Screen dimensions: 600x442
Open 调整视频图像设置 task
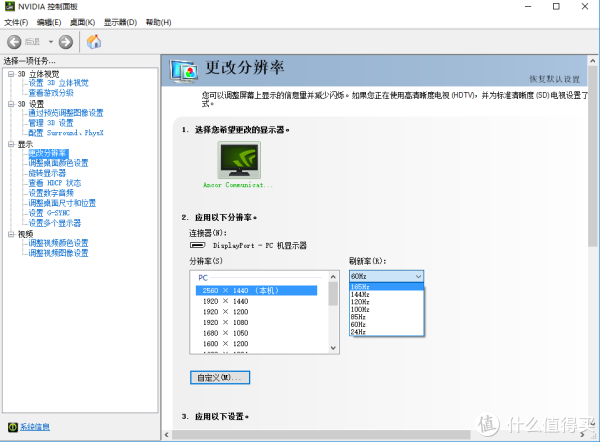click(x=59, y=253)
